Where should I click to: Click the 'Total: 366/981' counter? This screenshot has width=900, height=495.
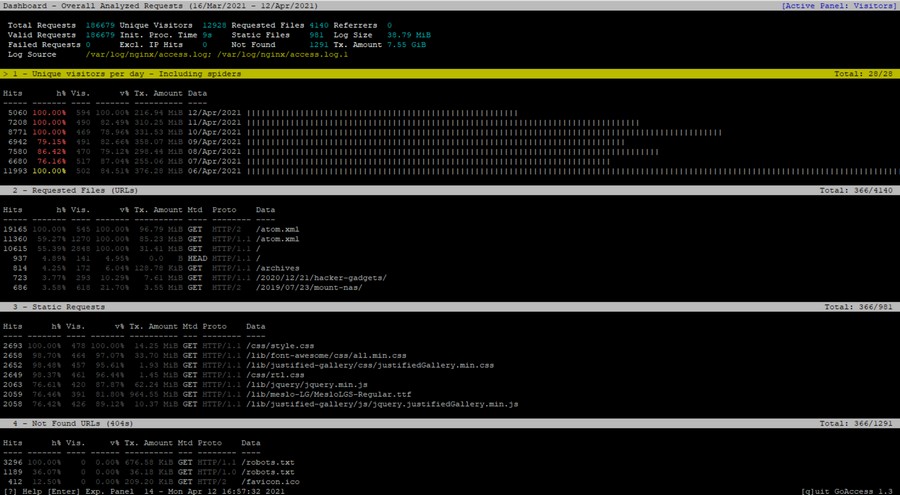click(858, 307)
